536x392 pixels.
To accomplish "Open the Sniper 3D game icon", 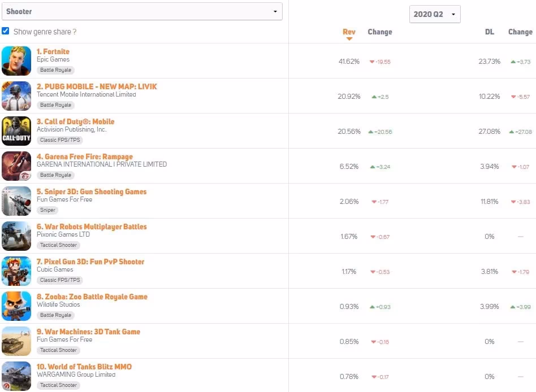I will click(16, 201).
